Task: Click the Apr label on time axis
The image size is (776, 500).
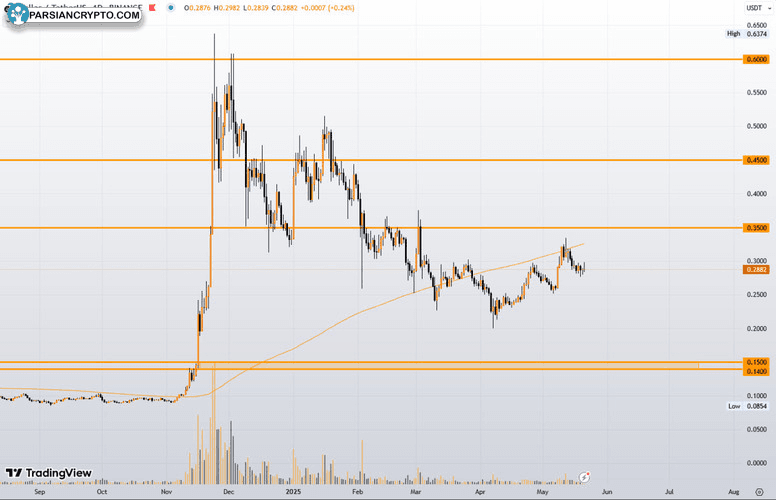Action: point(480,492)
